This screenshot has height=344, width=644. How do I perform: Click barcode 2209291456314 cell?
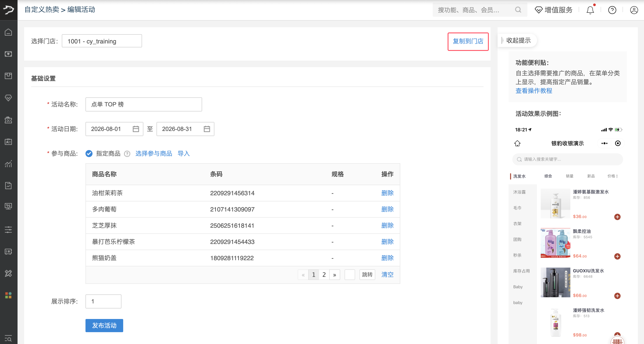[232, 193]
